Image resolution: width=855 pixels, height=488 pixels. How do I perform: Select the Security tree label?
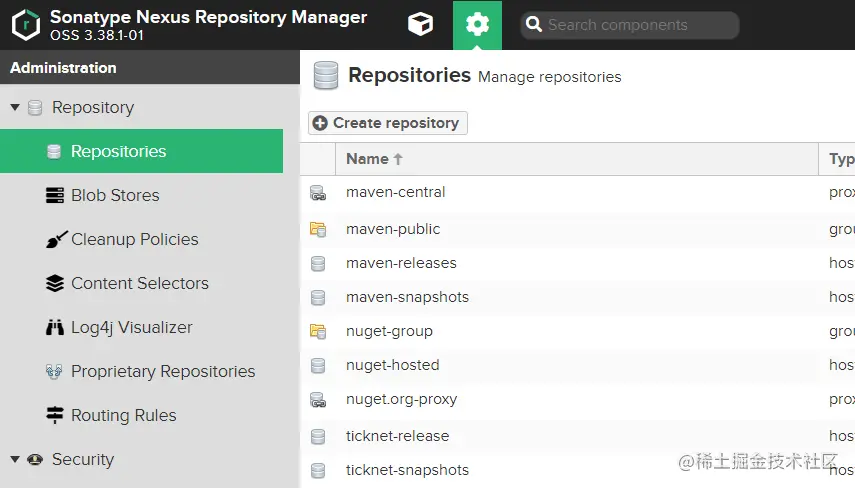click(83, 460)
